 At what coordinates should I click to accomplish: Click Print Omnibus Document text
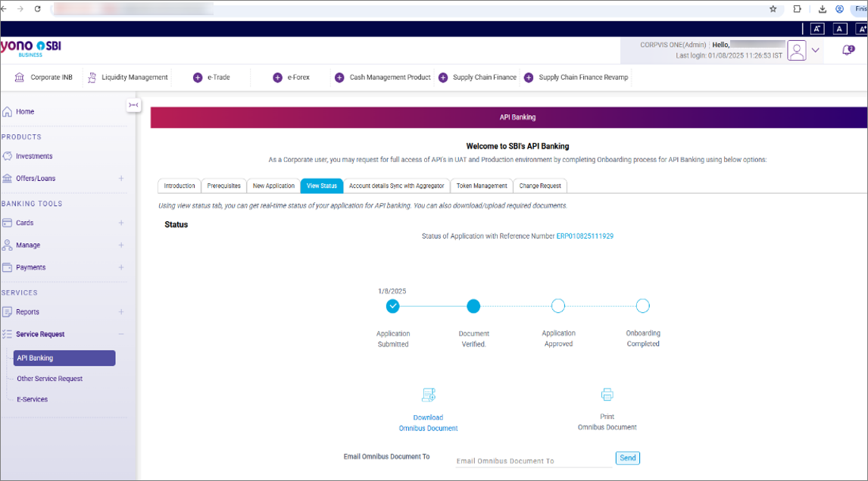click(x=607, y=422)
